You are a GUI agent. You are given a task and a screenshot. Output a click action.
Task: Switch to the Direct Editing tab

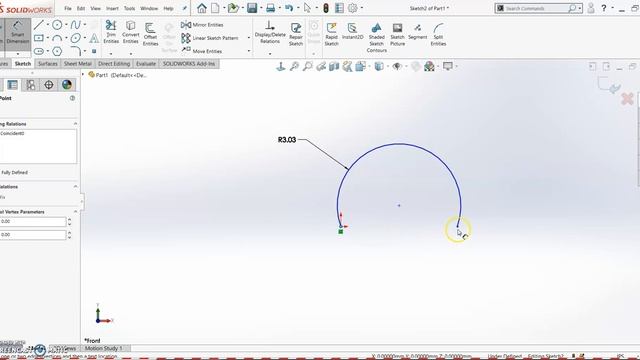point(114,64)
